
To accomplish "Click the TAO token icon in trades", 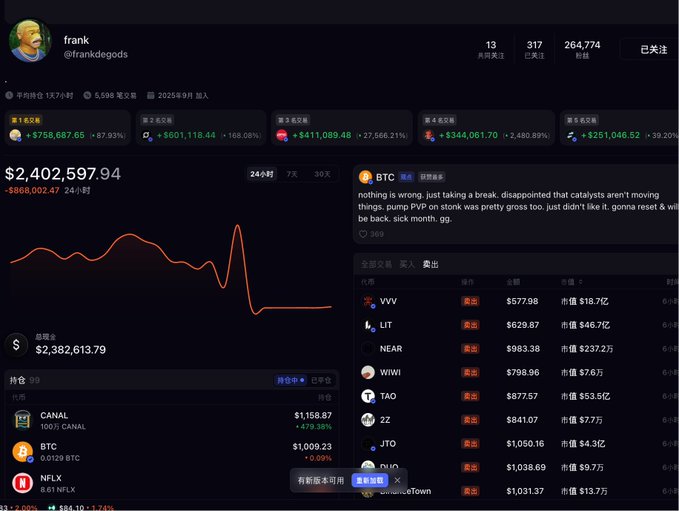I will point(368,396).
